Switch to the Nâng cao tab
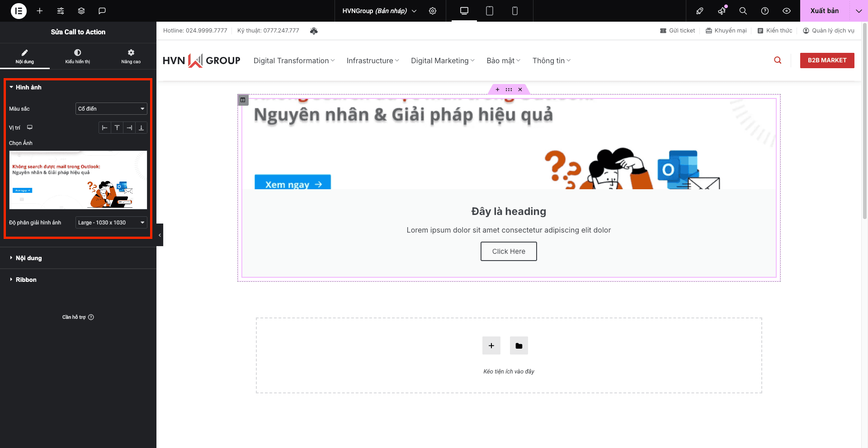Image resolution: width=868 pixels, height=448 pixels. tap(130, 56)
